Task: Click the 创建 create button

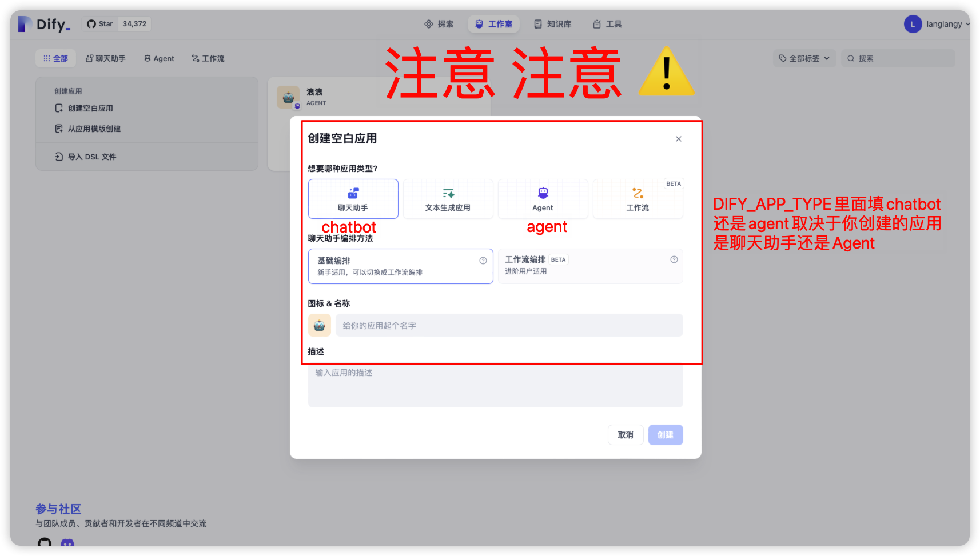Action: [665, 434]
